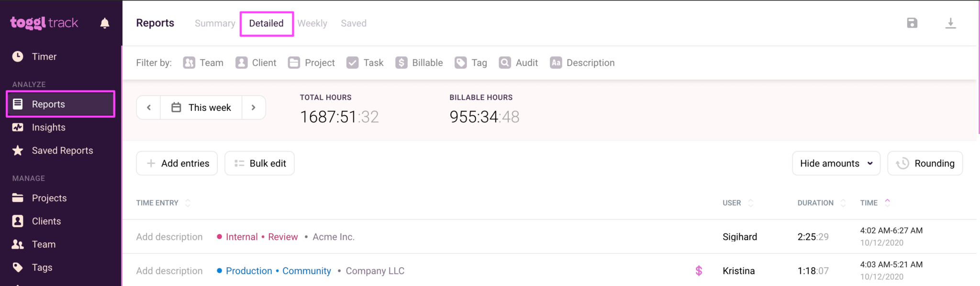The width and height of the screenshot is (980, 286).
Task: Open Bulk edit mode
Action: click(x=259, y=163)
